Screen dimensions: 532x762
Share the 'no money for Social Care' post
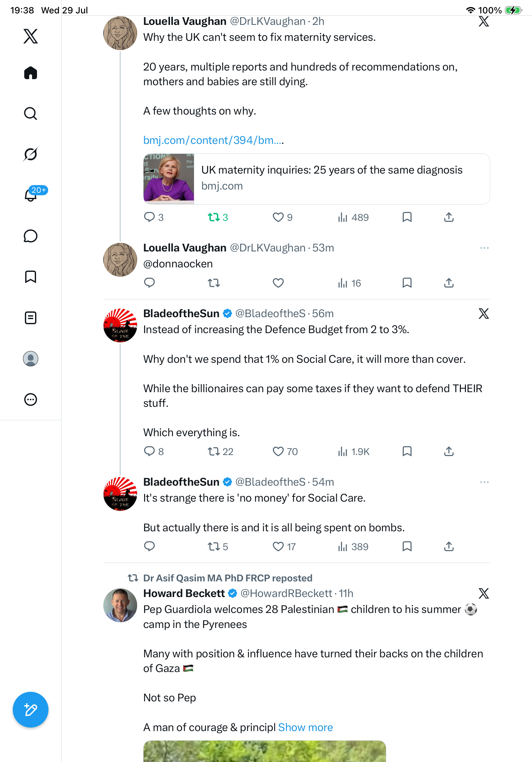(x=449, y=546)
